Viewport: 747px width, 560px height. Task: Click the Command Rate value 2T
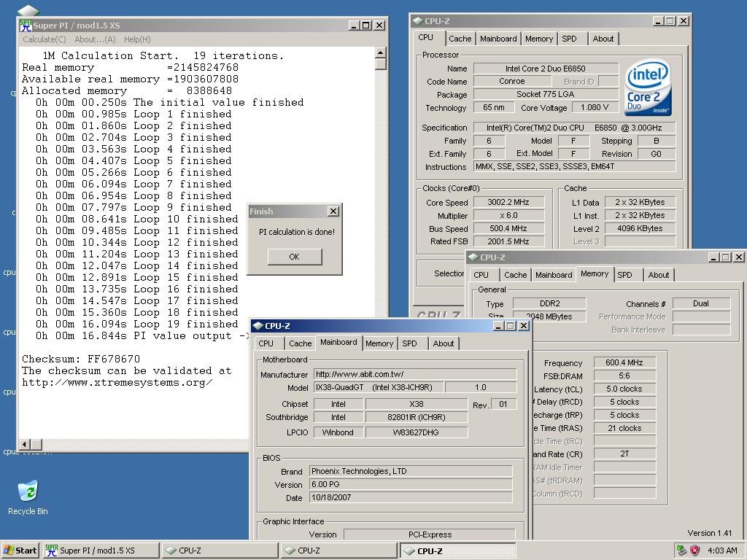(x=624, y=454)
